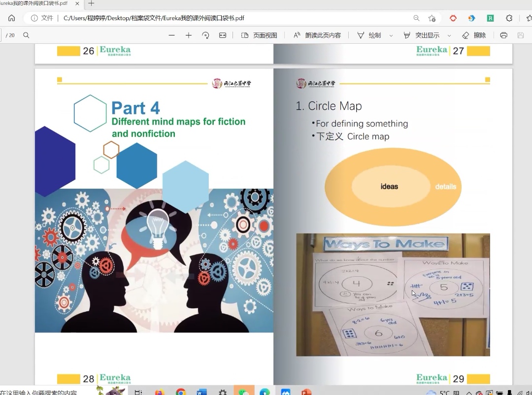Click the '1. Circle Map' heading

[x=329, y=106]
